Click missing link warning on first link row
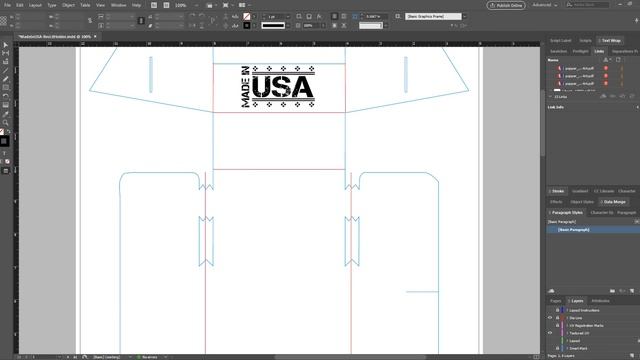 click(x=606, y=68)
